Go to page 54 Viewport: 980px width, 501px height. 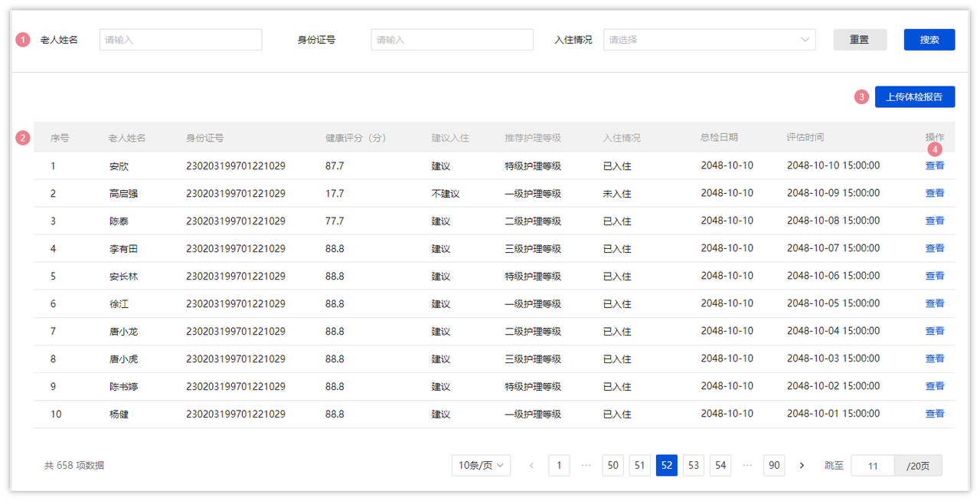720,465
